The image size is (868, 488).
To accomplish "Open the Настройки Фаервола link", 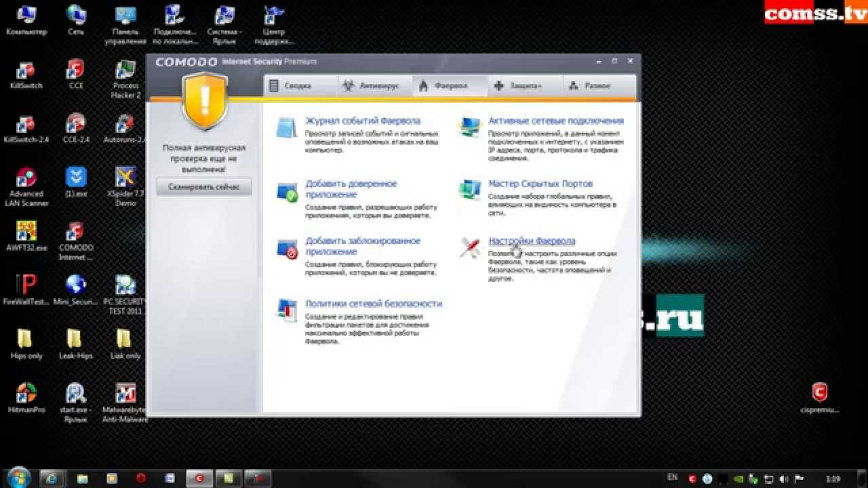I will click(x=532, y=241).
